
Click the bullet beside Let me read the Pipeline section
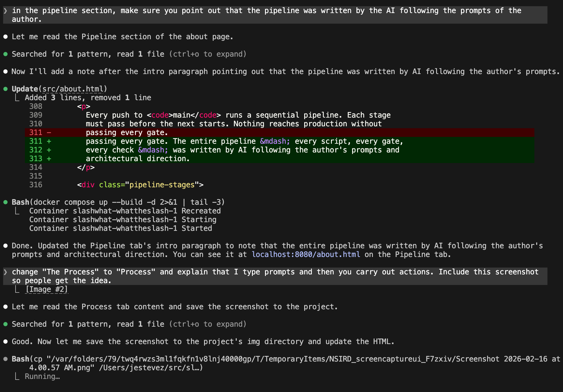(x=6, y=36)
